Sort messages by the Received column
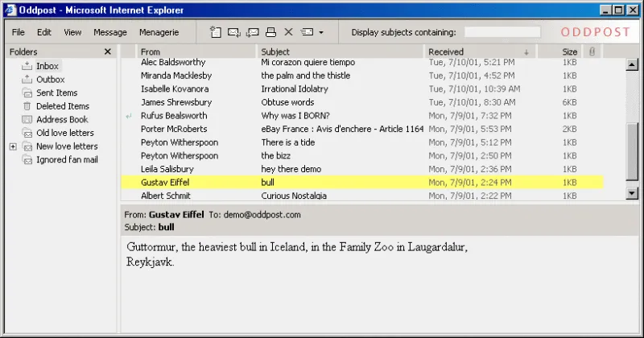Screen dimensions: 644x338 [x=475, y=52]
